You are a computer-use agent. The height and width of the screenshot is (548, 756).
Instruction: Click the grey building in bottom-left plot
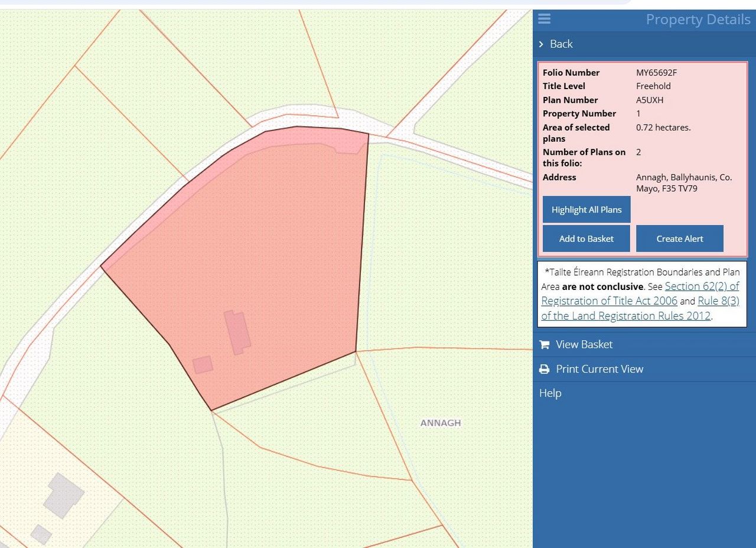[x=64, y=495]
